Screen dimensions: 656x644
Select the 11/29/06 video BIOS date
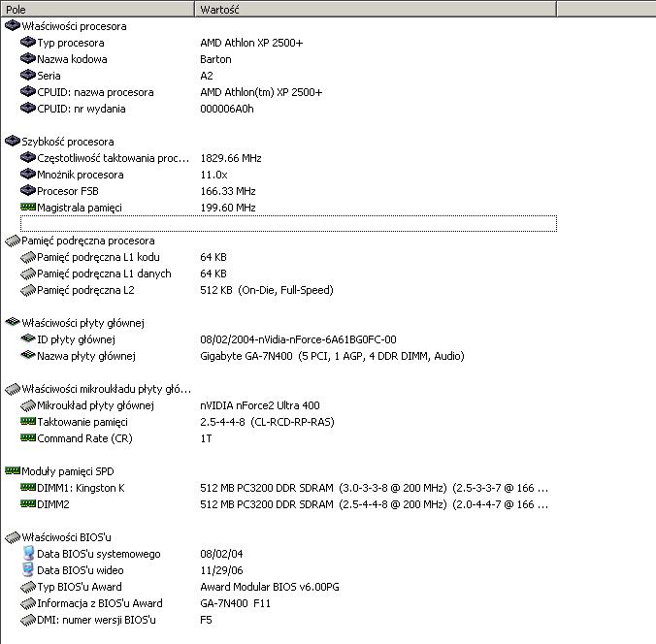tap(221, 570)
